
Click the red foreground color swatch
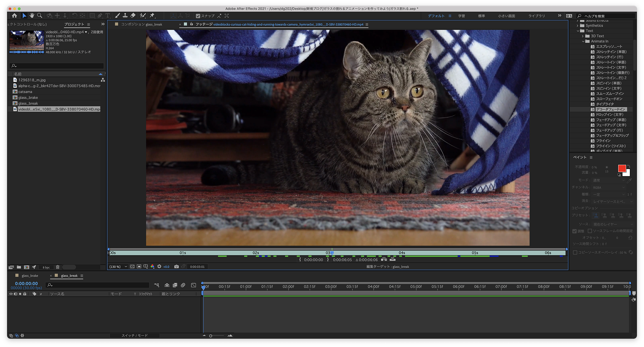tap(622, 168)
